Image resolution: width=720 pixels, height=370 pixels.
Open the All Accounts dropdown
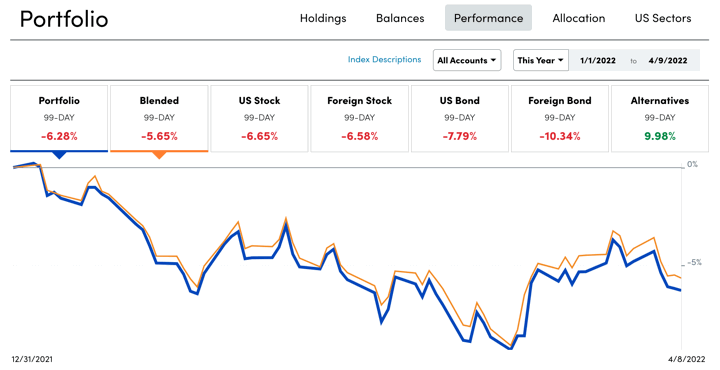pyautogui.click(x=467, y=60)
